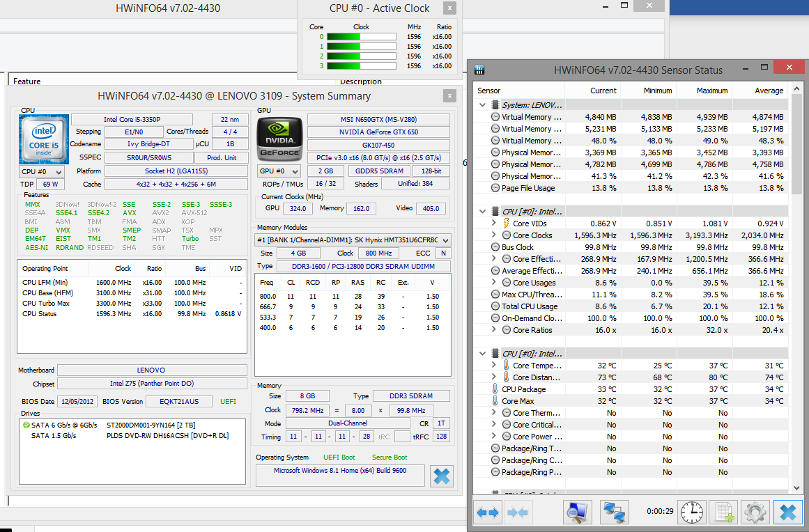Click the expand-columns blue arrows icon in Sensor Status
This screenshot has width=809, height=532.
click(488, 513)
